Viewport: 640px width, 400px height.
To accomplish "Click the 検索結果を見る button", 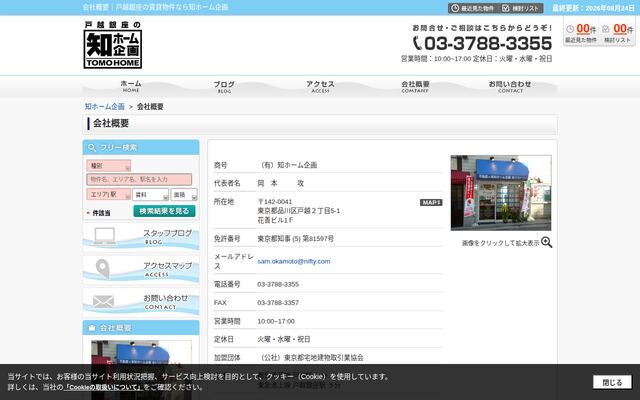I will tap(164, 211).
